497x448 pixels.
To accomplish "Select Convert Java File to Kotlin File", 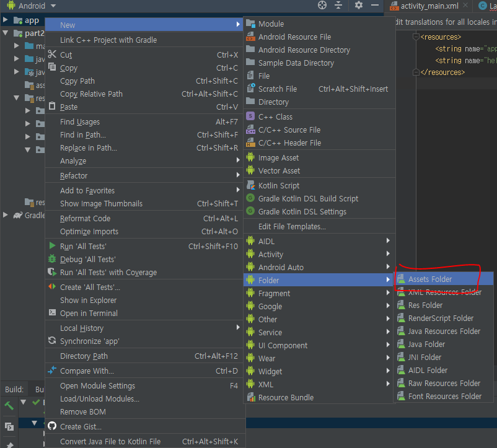I will [x=144, y=441].
